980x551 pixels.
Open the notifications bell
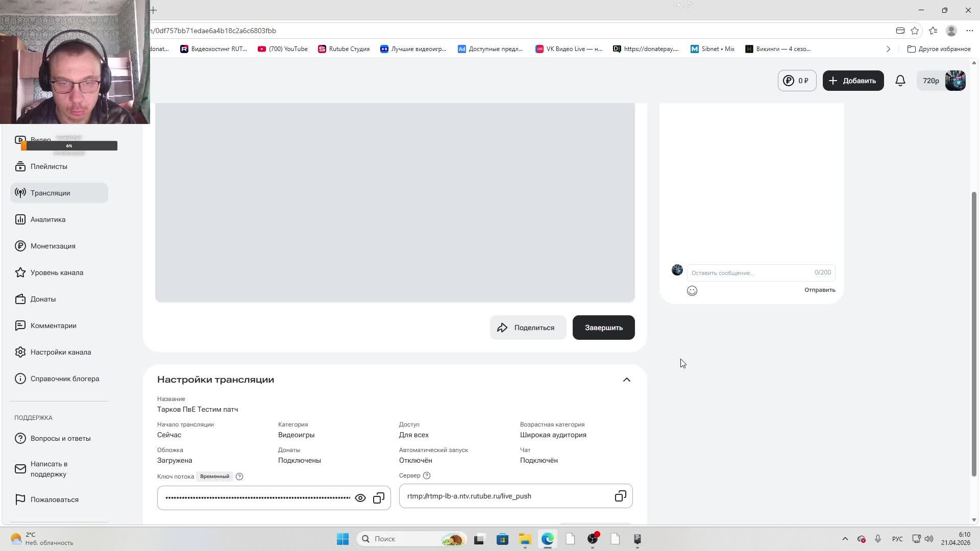click(900, 81)
